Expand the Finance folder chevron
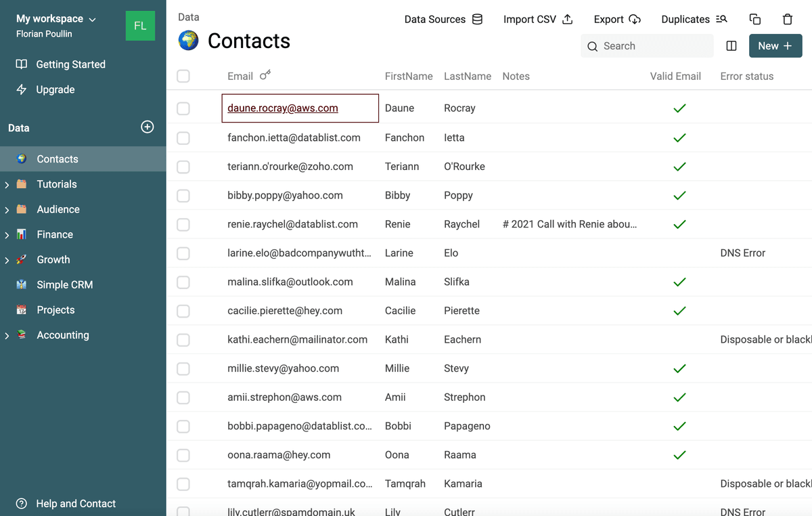 [7, 235]
